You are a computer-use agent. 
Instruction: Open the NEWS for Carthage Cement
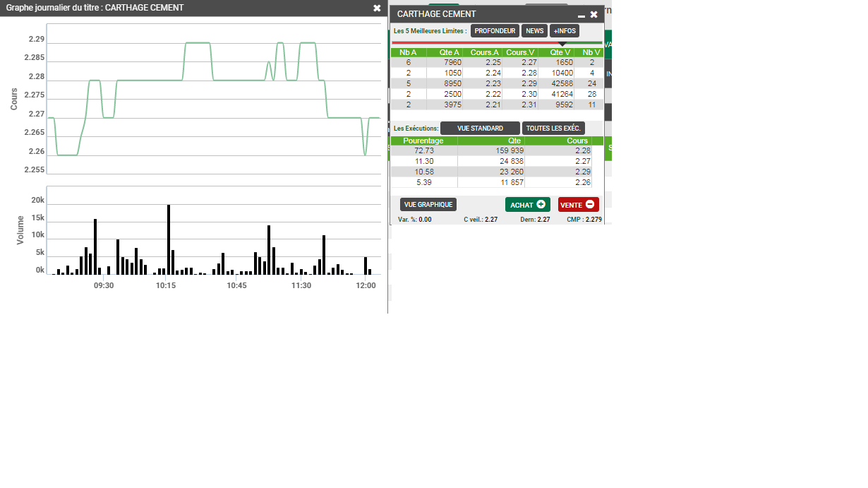(535, 31)
